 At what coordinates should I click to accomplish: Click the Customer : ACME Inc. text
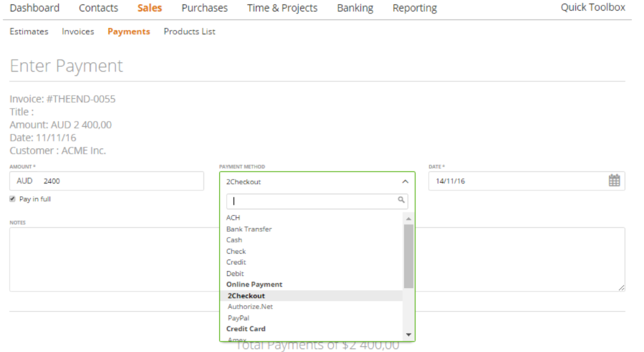click(57, 151)
